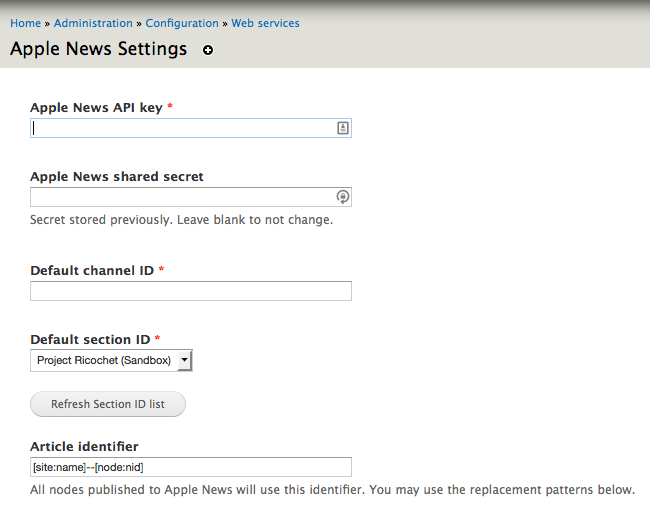The width and height of the screenshot is (650, 516).
Task: Click into the Article identifier field
Action: point(191,467)
